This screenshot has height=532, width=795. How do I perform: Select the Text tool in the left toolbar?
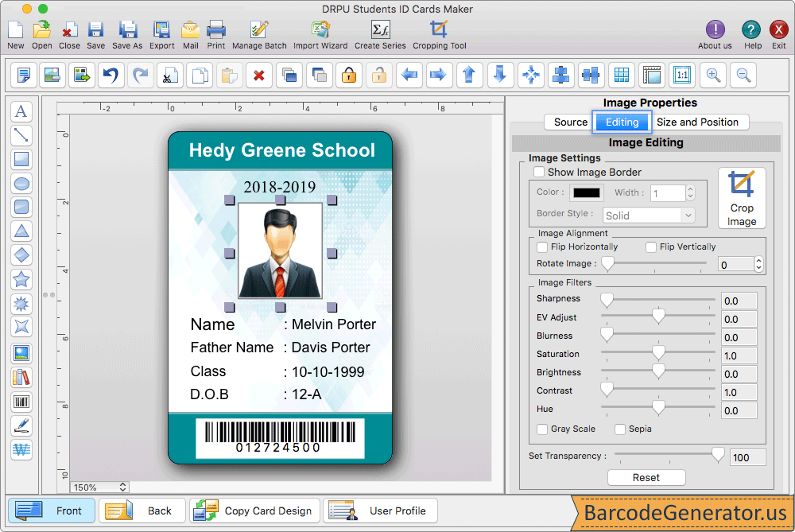click(21, 111)
